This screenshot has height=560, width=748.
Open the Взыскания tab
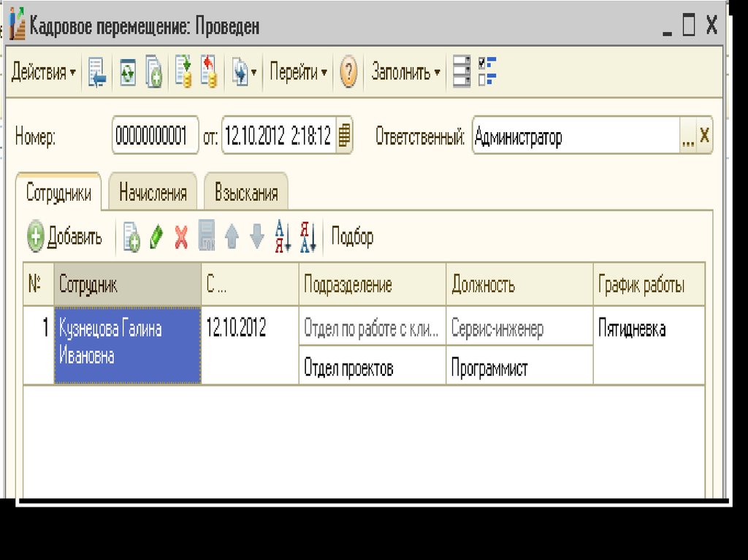246,193
